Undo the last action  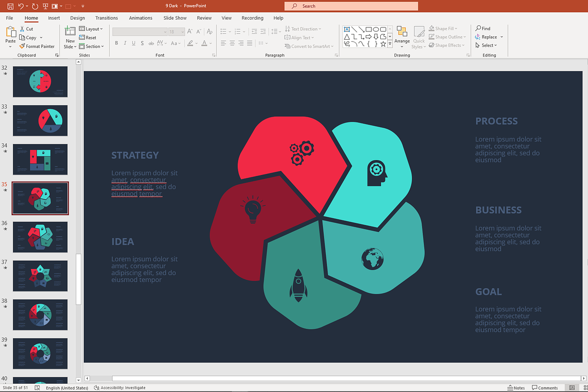pyautogui.click(x=21, y=6)
